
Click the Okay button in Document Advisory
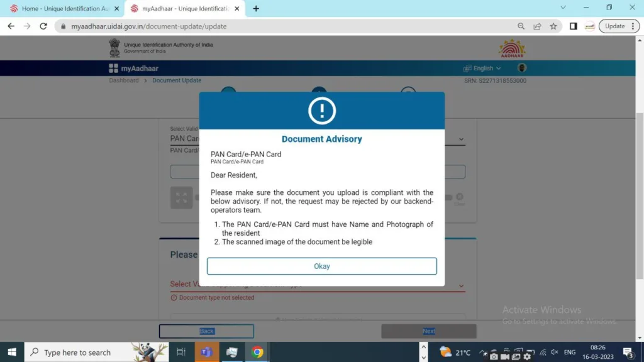tap(321, 266)
